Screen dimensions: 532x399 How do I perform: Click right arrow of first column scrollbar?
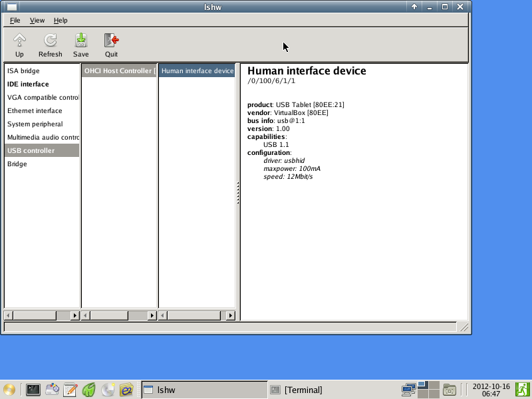[x=75, y=315]
